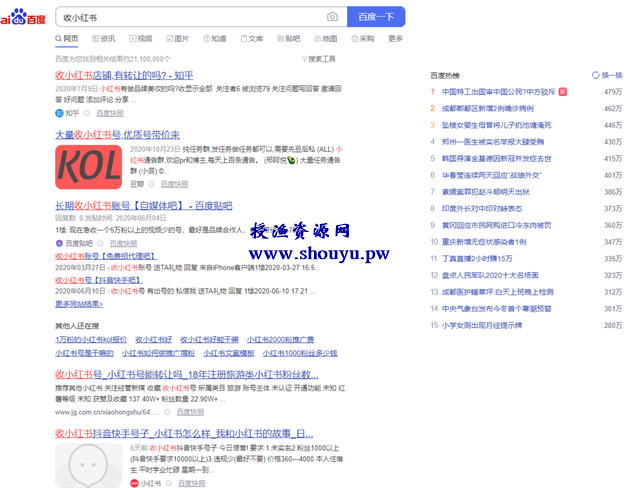Switch to the 资讯 tab

tap(104, 39)
